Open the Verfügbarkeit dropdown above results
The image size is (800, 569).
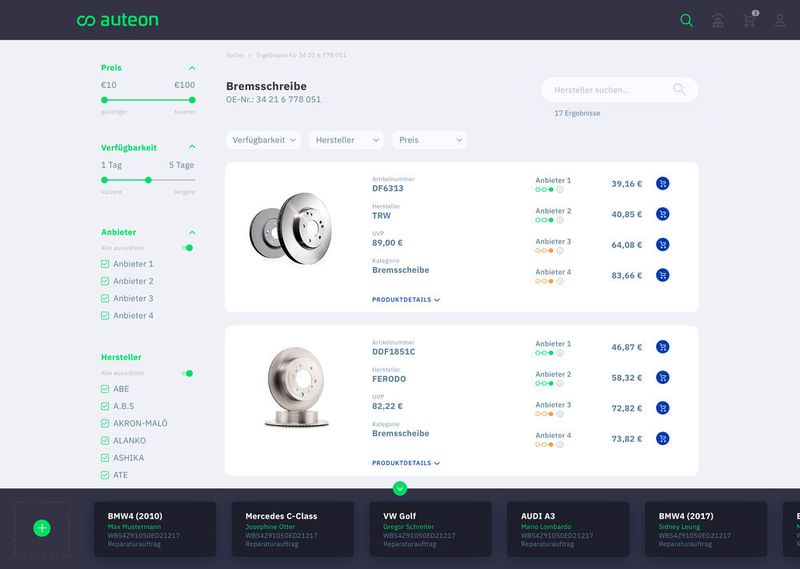click(x=263, y=140)
